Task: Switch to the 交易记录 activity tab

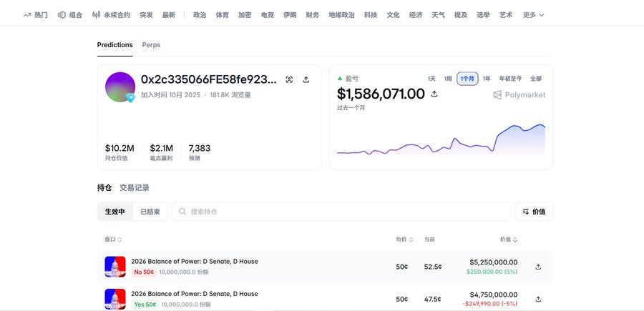Action: click(135, 188)
